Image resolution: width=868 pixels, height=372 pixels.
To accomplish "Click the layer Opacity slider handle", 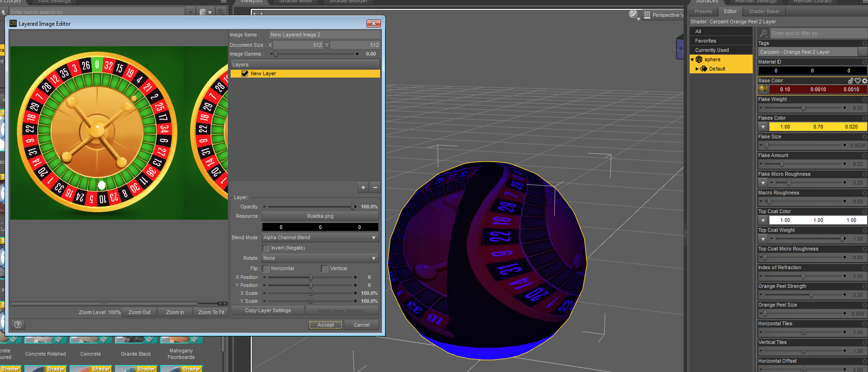I will coord(353,207).
